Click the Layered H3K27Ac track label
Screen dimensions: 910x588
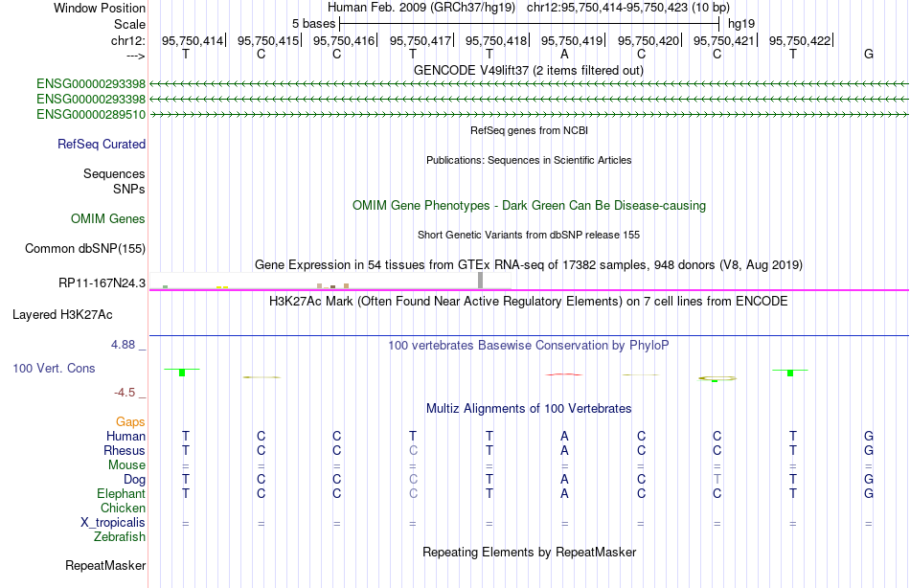pos(62,315)
